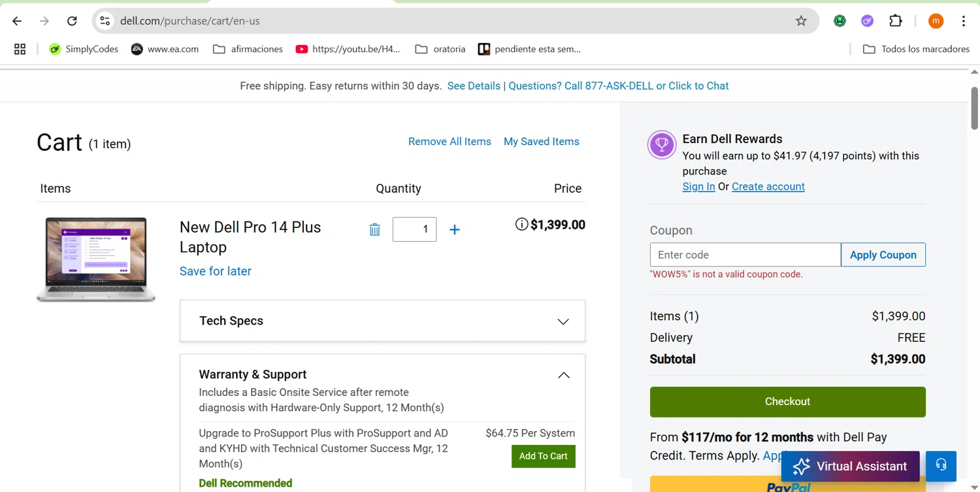Open pendiente esta sem... bookmark

coord(529,49)
